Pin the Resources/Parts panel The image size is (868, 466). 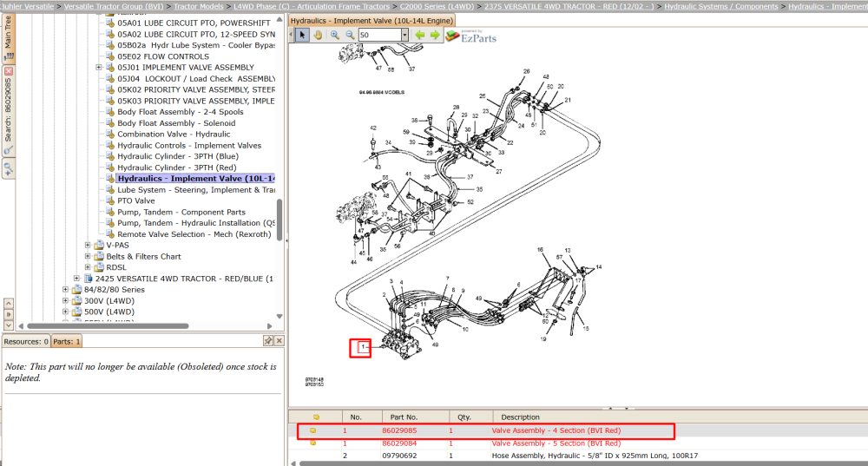[x=268, y=341]
